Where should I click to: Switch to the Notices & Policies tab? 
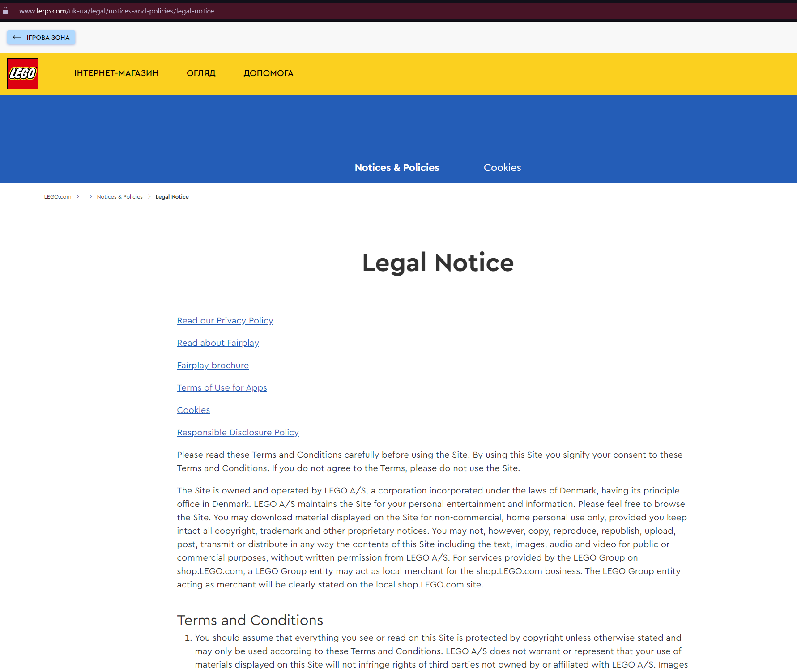(x=396, y=168)
